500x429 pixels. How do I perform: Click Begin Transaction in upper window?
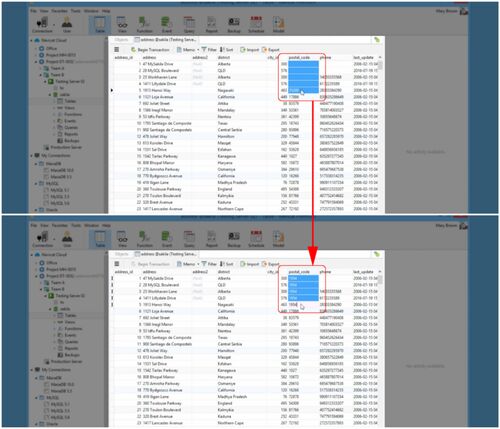pyautogui.click(x=150, y=50)
